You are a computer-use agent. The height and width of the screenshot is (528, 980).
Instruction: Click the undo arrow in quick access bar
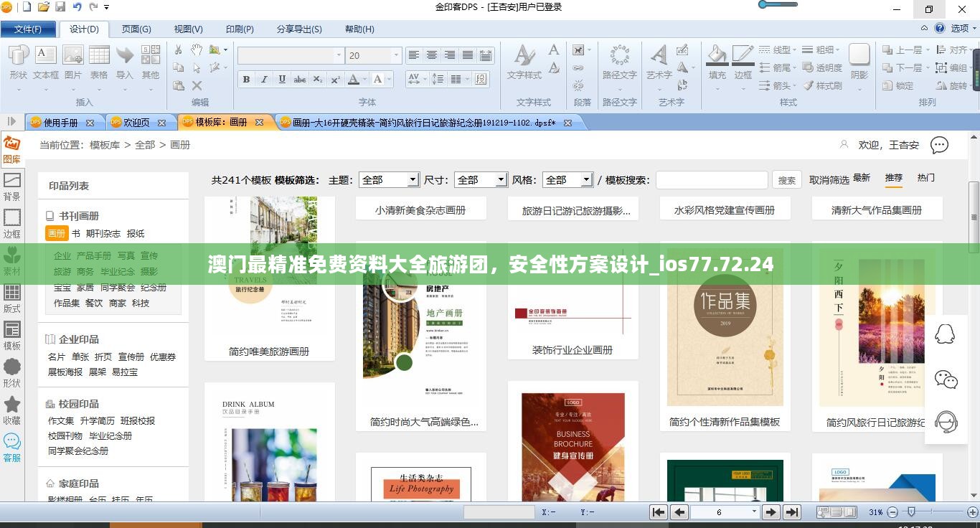tap(77, 8)
